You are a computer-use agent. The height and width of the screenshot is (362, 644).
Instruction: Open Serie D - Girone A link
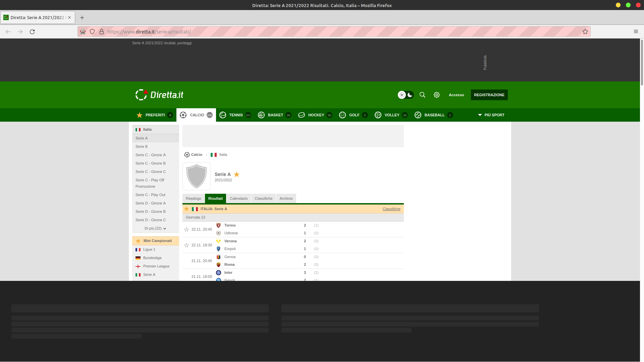click(151, 203)
